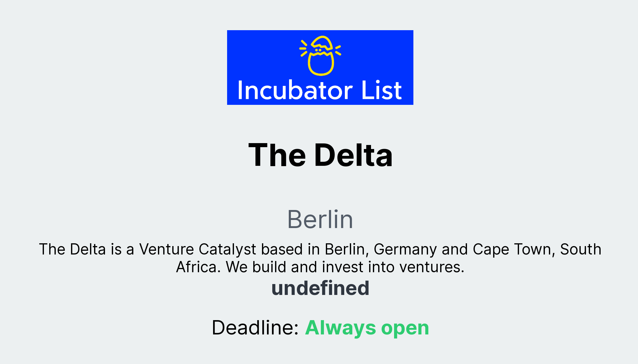Click the "Deadline:" label
This screenshot has height=364, width=638.
pos(255,328)
